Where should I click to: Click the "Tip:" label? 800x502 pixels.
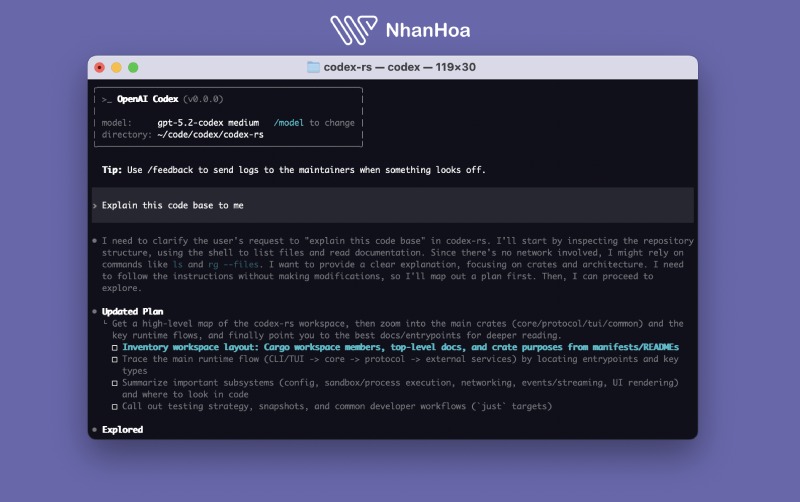112,170
